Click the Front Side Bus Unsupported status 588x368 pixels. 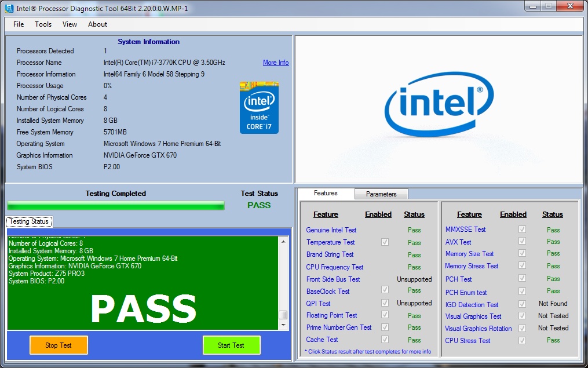click(x=414, y=279)
